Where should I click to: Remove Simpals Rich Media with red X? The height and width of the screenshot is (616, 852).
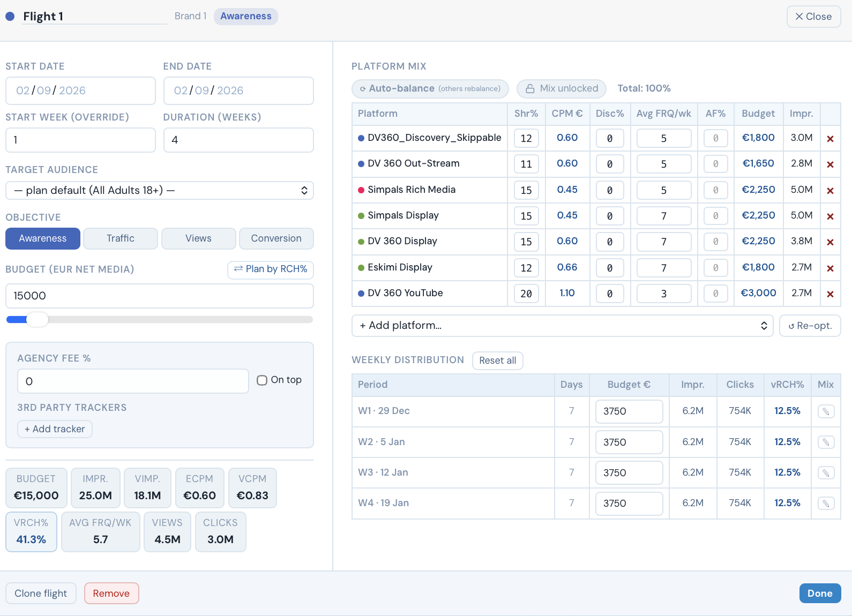[x=830, y=191]
